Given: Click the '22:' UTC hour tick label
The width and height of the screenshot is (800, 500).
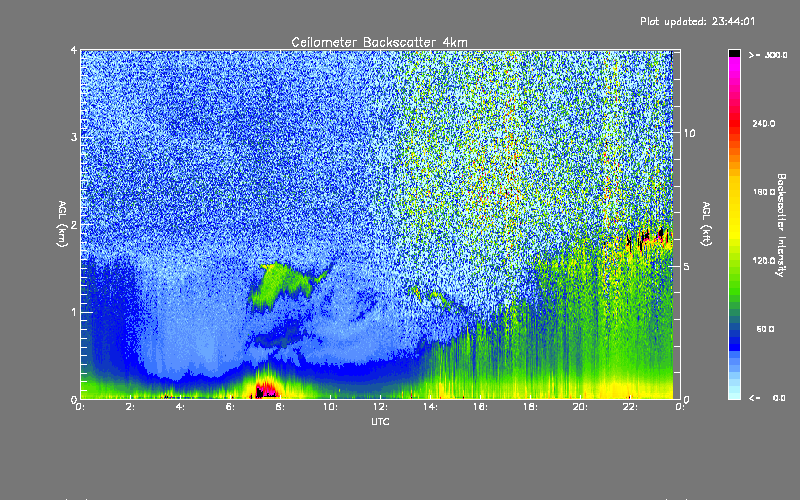Looking at the screenshot, I should click(x=631, y=407).
